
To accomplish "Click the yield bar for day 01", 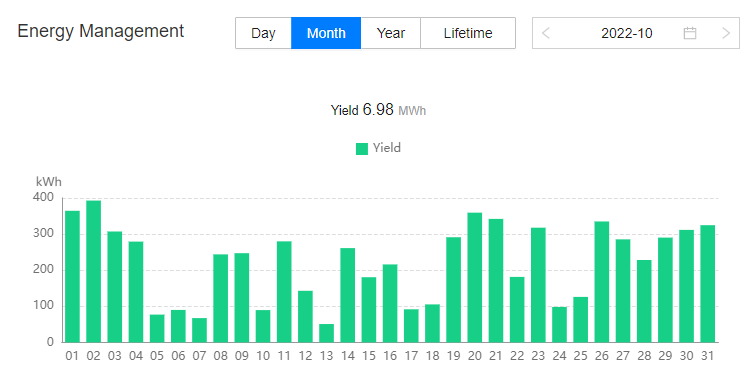I will pos(72,277).
